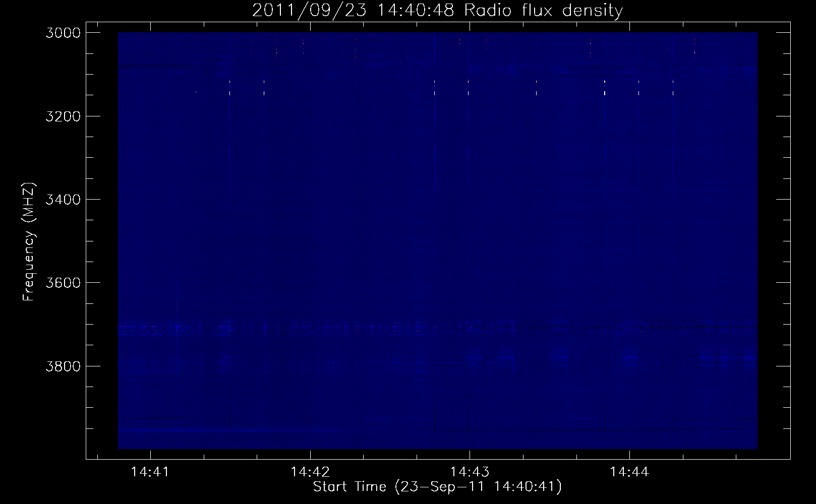Click the 'Start Time (23-Sep-11 14:40:41)' x-axis label

[437, 487]
